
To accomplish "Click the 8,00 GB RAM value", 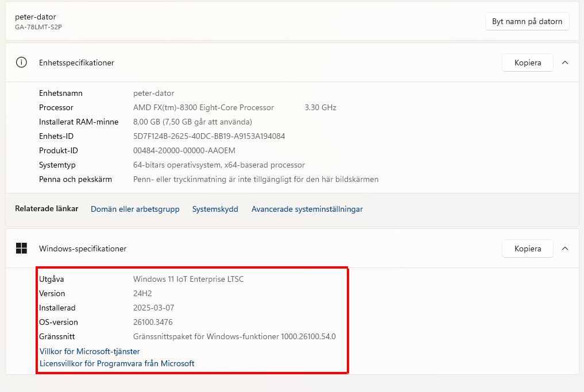I will 192,122.
